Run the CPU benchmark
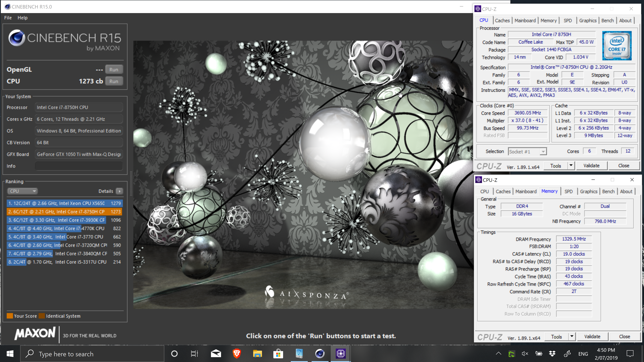 tap(114, 81)
